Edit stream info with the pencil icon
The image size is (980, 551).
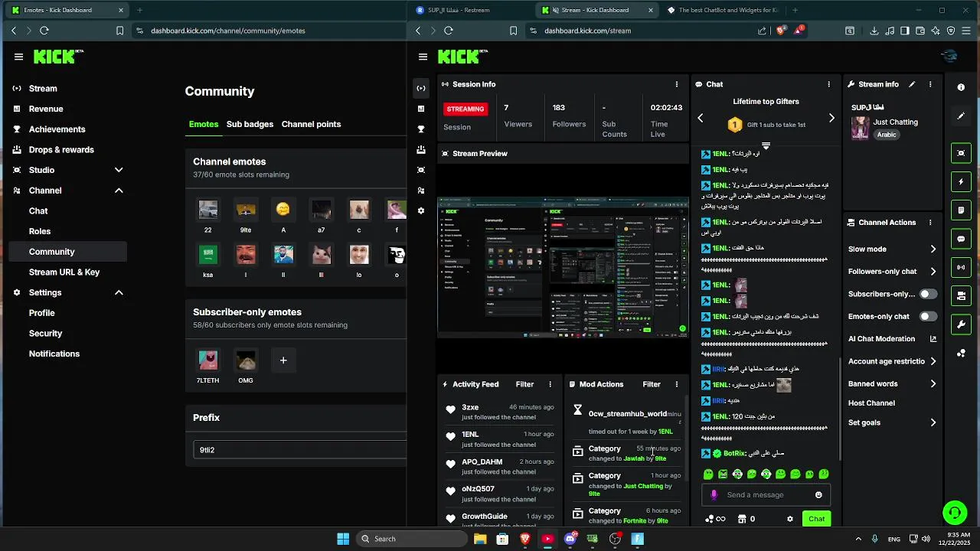tap(912, 84)
